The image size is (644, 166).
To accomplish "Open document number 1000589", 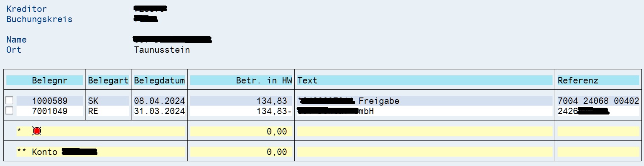I will pos(49,101).
